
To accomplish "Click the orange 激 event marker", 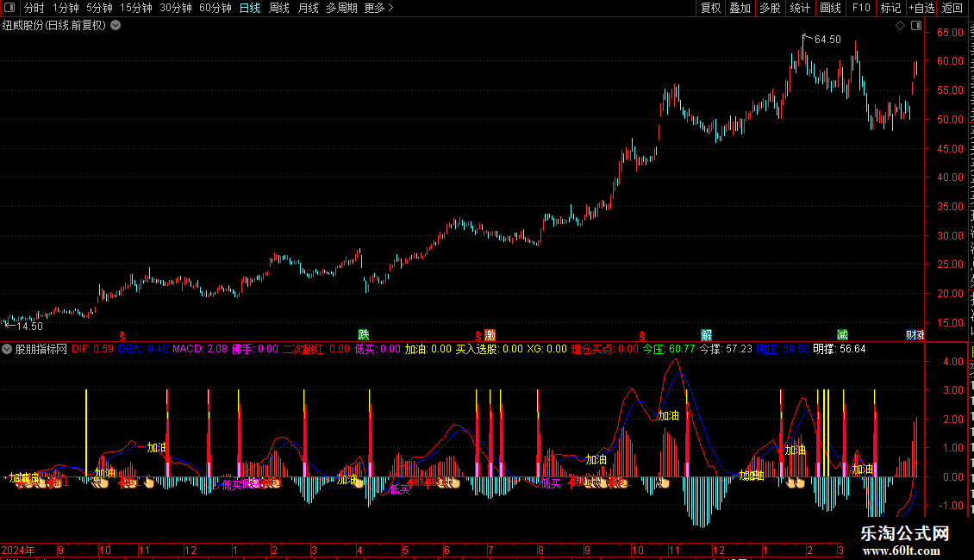I will point(490,335).
